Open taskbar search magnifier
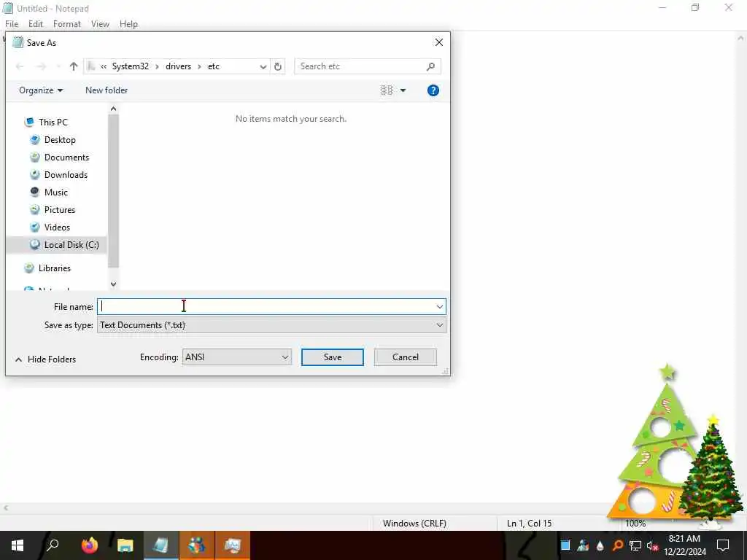The height and width of the screenshot is (560, 747). (x=53, y=545)
